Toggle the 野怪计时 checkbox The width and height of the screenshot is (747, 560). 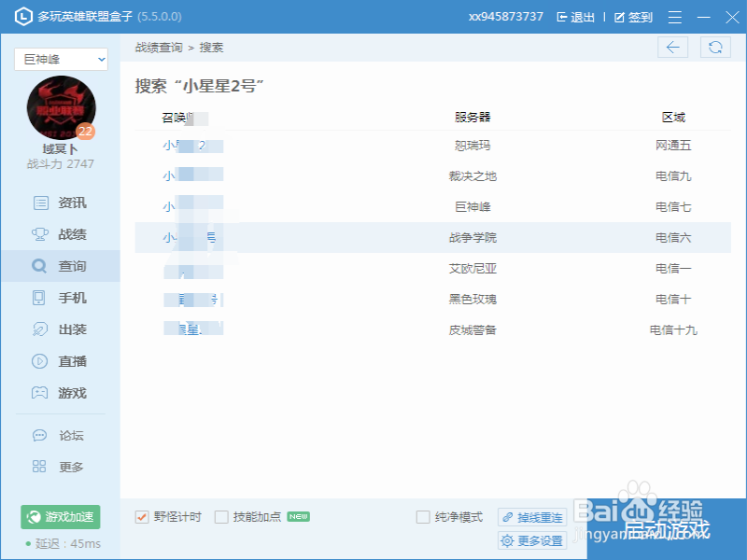pos(142,517)
